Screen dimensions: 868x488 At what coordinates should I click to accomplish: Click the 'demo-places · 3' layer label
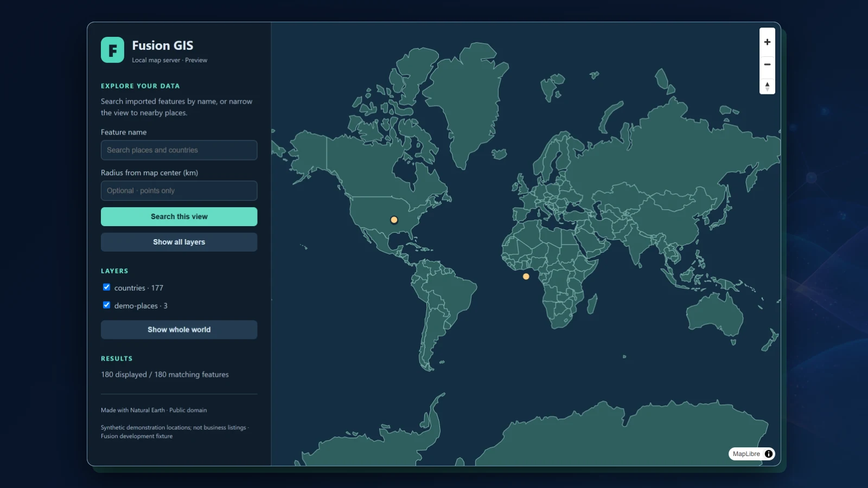pyautogui.click(x=141, y=306)
